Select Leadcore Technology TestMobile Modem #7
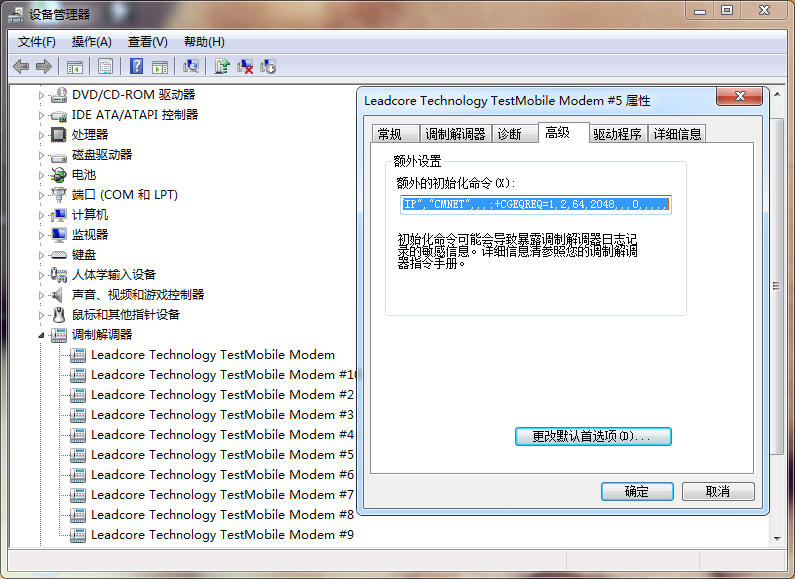 [x=222, y=495]
